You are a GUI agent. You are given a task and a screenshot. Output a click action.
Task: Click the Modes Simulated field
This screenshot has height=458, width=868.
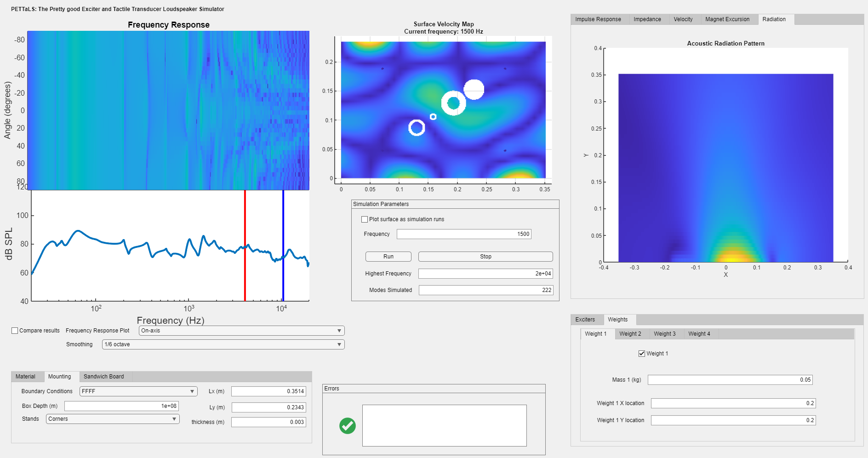(x=486, y=290)
